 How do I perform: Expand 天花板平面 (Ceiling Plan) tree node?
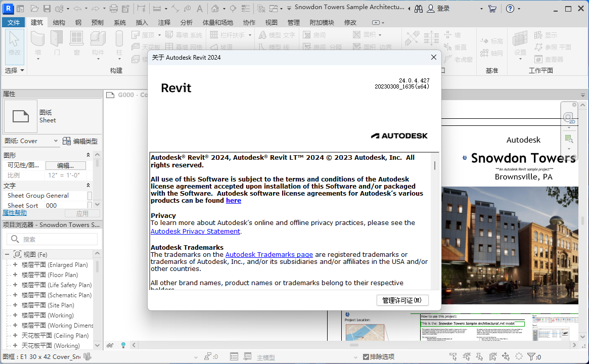point(15,335)
